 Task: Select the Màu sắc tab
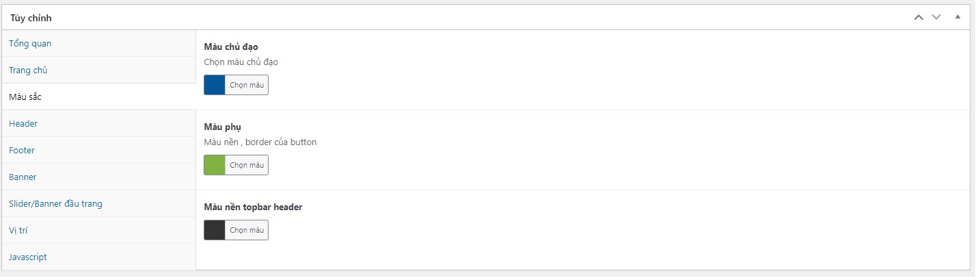[25, 97]
